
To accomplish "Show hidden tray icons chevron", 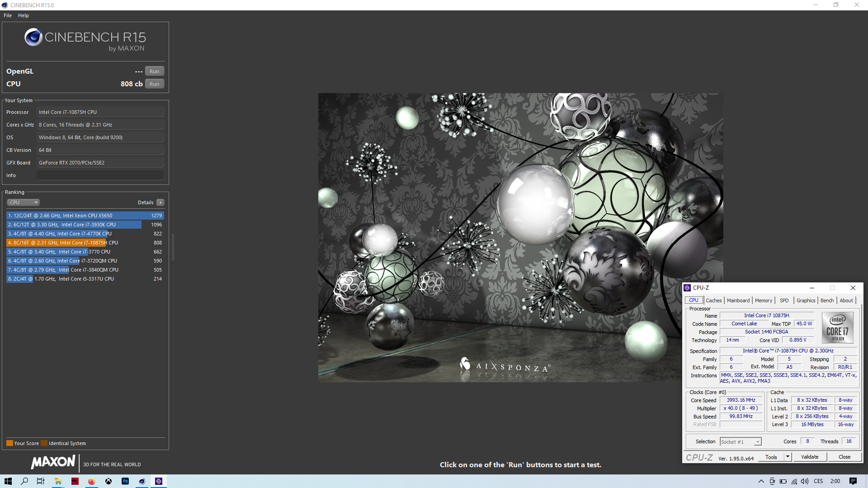I will tap(761, 481).
